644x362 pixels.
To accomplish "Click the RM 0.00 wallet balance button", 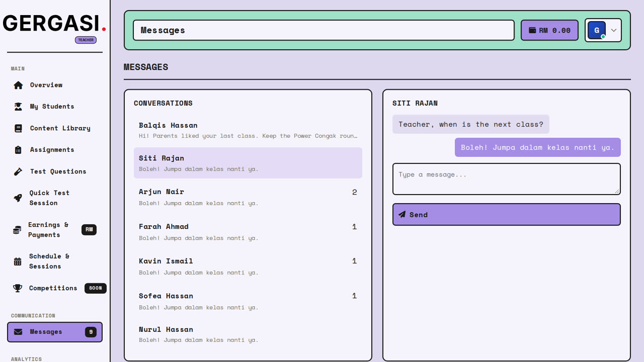I will click(549, 30).
